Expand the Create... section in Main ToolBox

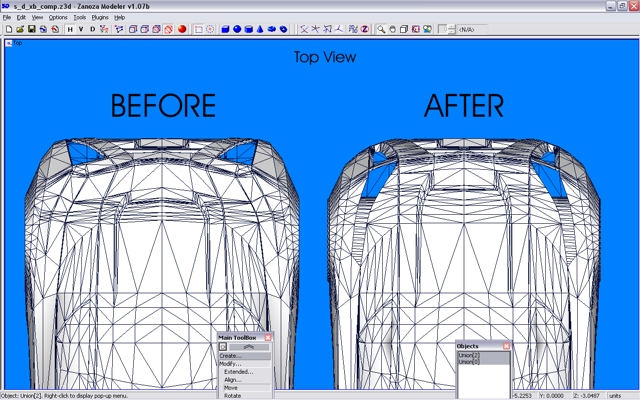tap(231, 355)
